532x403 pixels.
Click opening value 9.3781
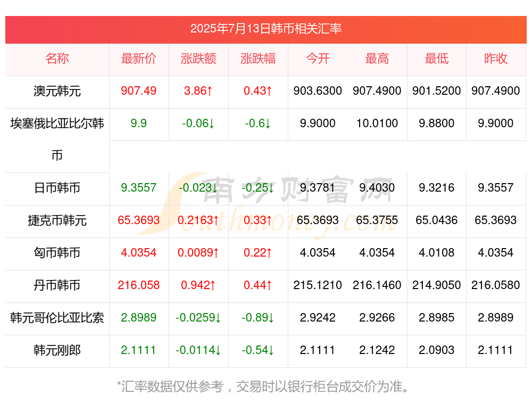coord(318,188)
